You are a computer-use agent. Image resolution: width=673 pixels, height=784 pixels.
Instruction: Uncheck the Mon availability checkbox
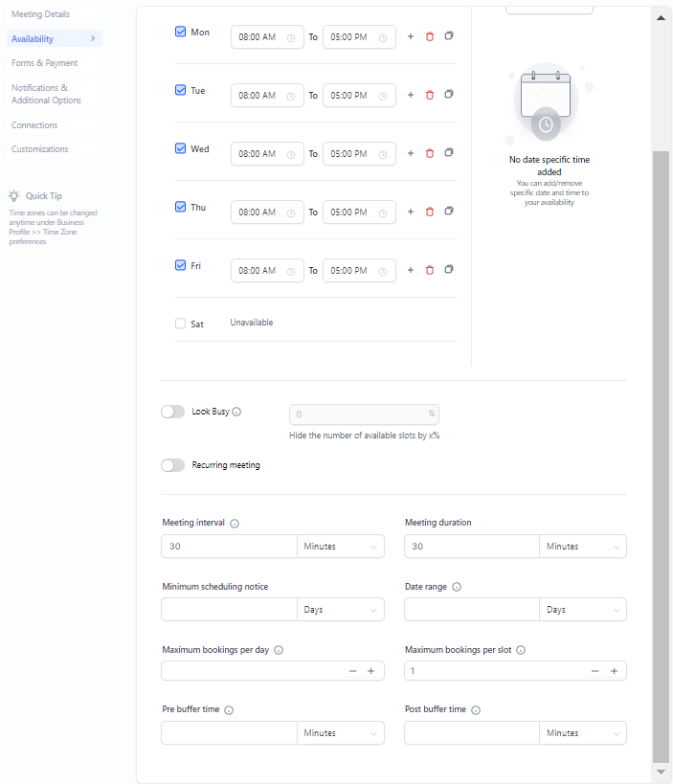pyautogui.click(x=180, y=32)
